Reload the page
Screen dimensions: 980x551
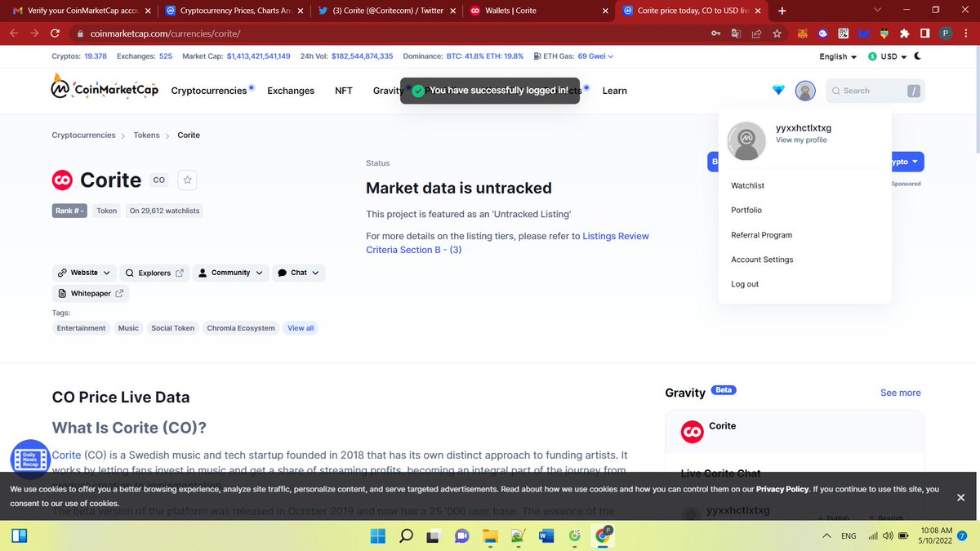[55, 33]
